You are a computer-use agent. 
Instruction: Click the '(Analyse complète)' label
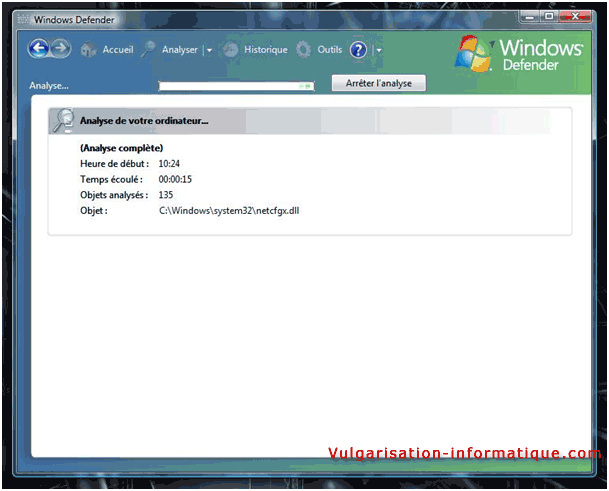[x=122, y=148]
